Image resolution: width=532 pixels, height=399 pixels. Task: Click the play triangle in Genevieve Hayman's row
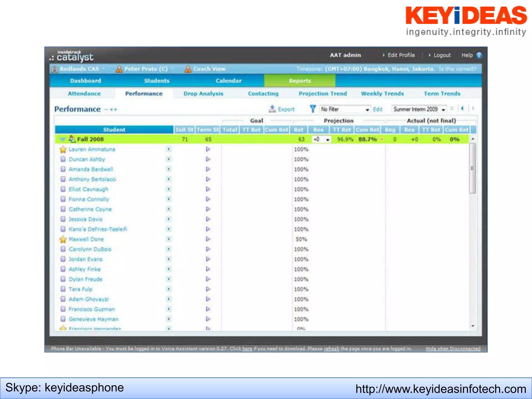(x=208, y=319)
